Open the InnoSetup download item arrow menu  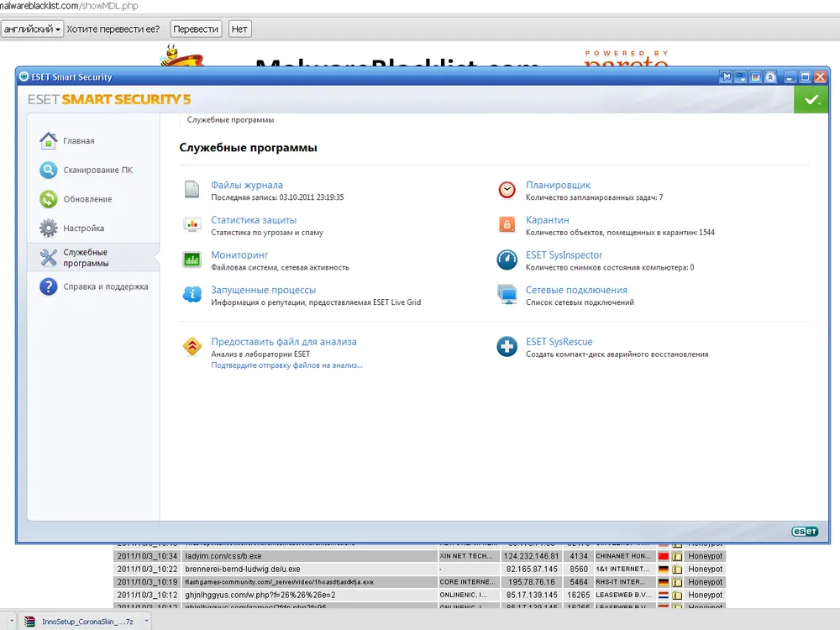point(147,622)
